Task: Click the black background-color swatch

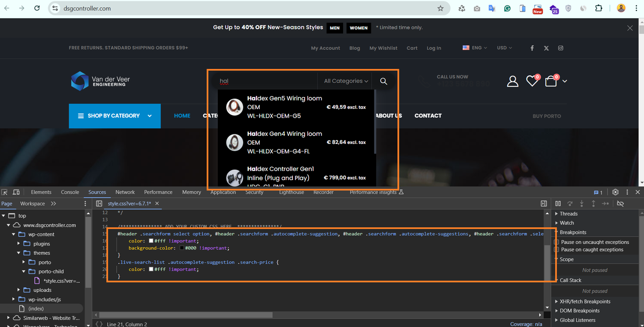Action: click(x=182, y=248)
